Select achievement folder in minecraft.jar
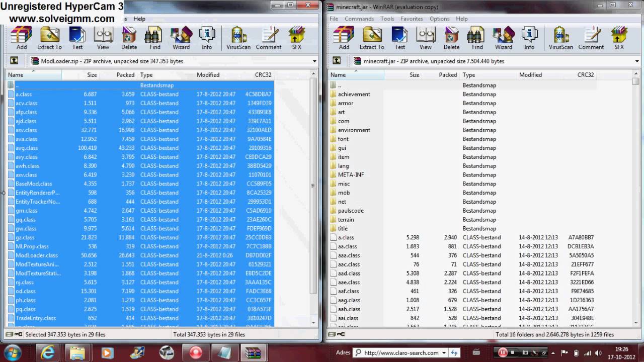This screenshot has height=362, width=644. 354,94
